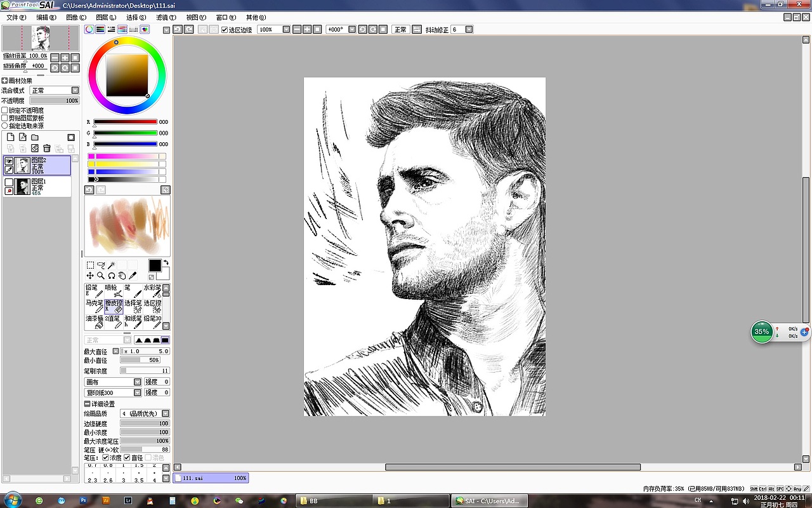The height and width of the screenshot is (508, 812).
Task: Open the 复印纸300 paper texture dropdown
Action: click(x=137, y=392)
